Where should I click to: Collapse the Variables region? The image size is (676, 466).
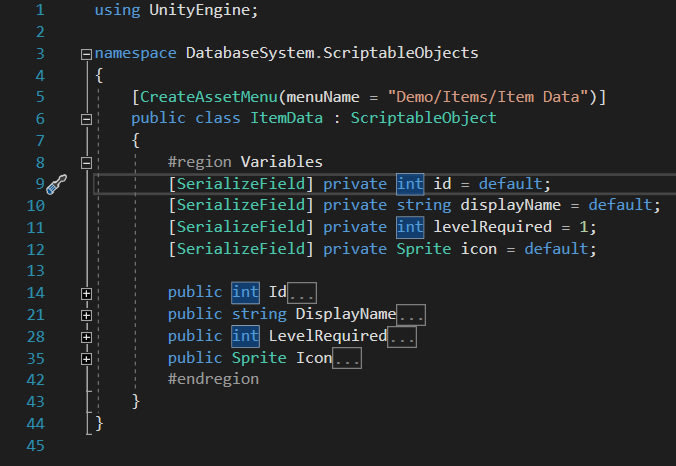pyautogui.click(x=86, y=162)
